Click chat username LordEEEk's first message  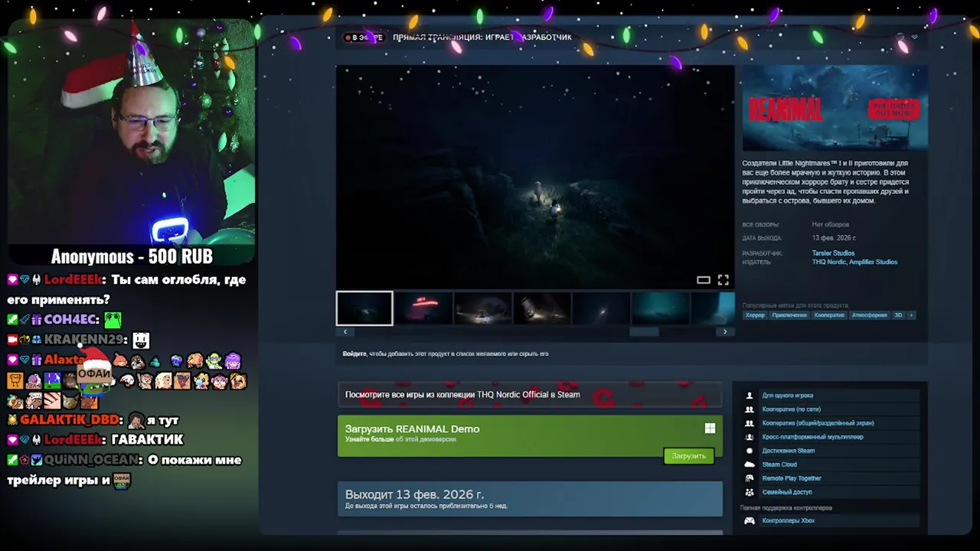73,280
